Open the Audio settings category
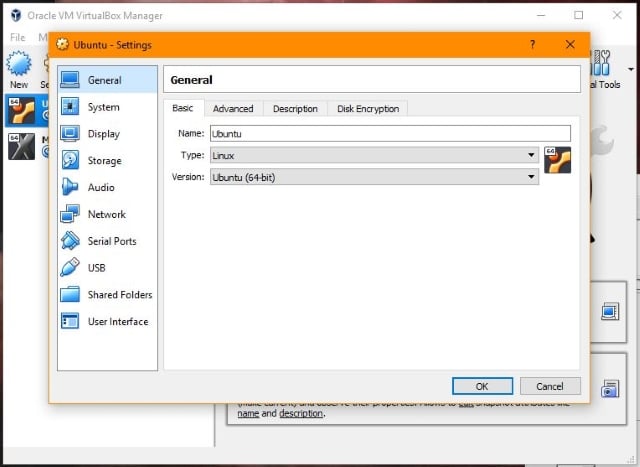The height and width of the screenshot is (467, 640). coord(107,187)
